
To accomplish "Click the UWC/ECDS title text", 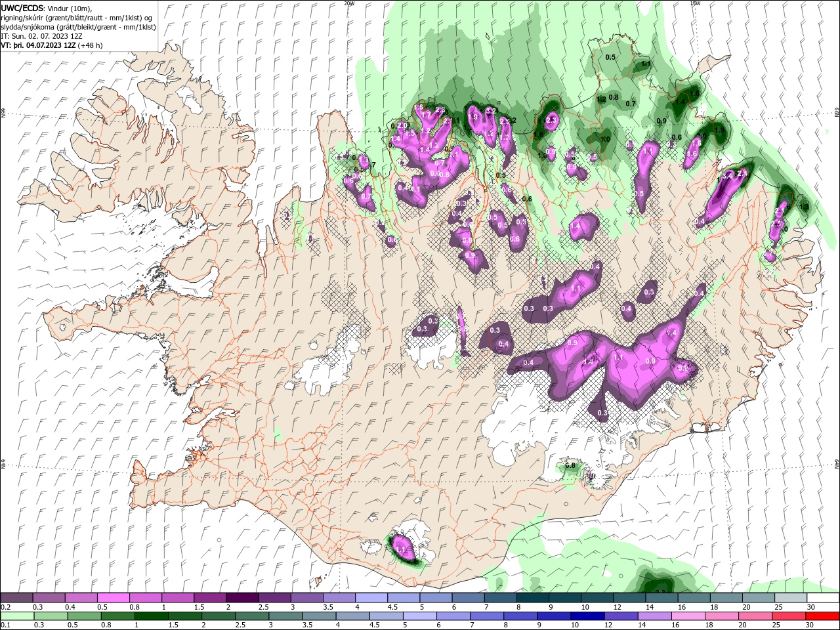I will (x=22, y=8).
